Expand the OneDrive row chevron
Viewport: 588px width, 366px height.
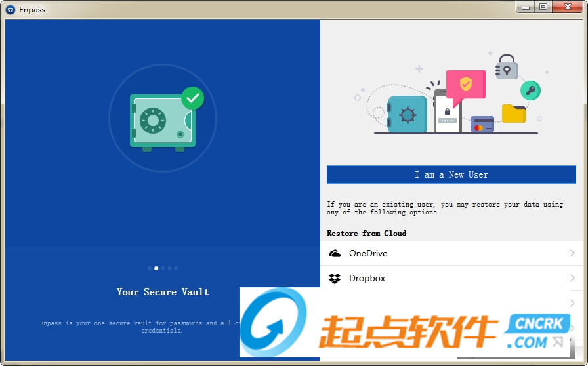pyautogui.click(x=572, y=253)
